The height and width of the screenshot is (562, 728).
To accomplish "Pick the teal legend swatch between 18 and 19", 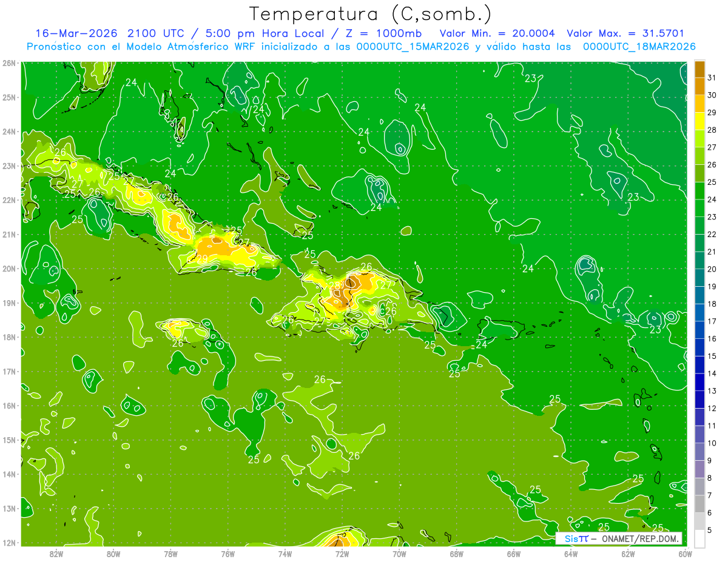I will [700, 295].
